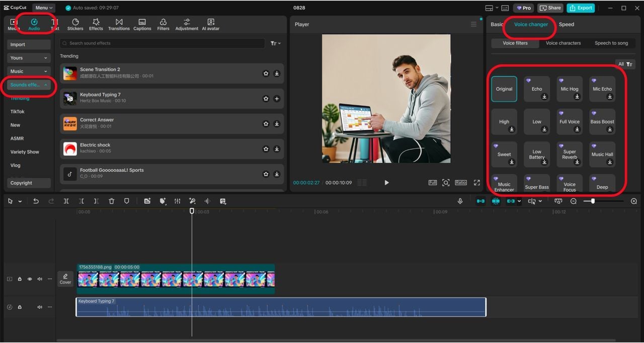Select the Speech to song tab
The height and width of the screenshot is (343, 644).
tap(611, 43)
